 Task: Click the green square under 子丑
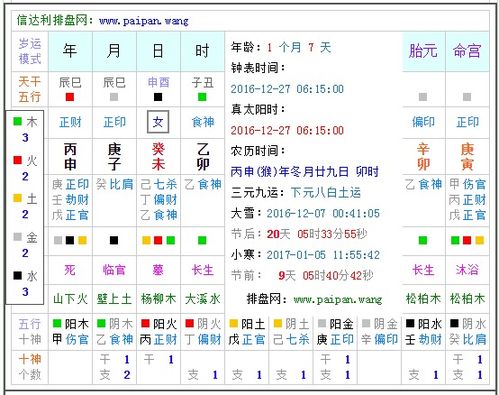[202, 97]
